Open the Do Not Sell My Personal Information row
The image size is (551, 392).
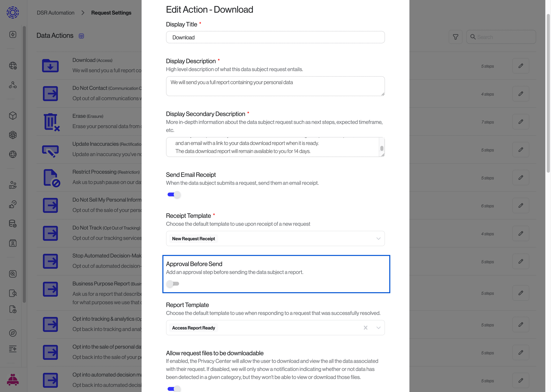(x=89, y=205)
